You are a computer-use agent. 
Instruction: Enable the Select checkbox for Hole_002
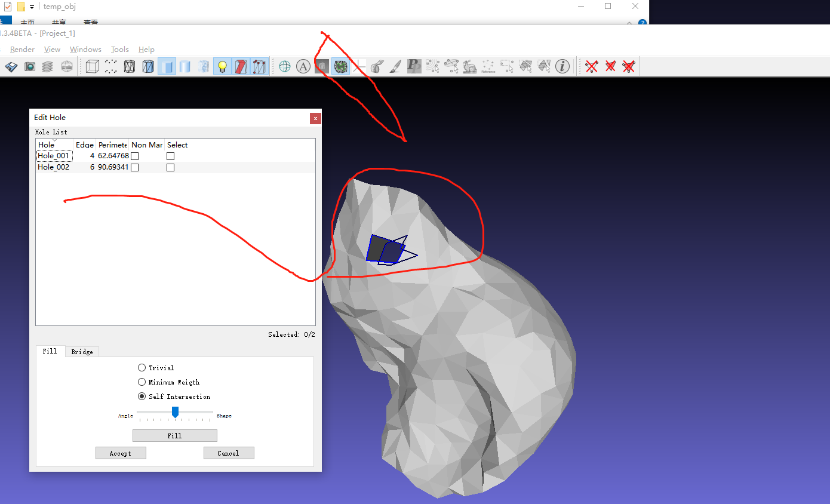pos(170,167)
